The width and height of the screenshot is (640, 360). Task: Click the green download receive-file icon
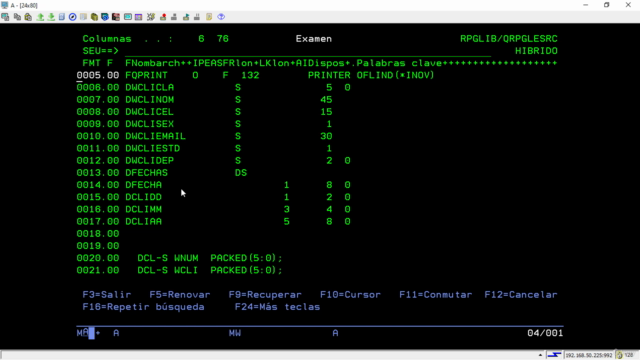(x=51, y=17)
